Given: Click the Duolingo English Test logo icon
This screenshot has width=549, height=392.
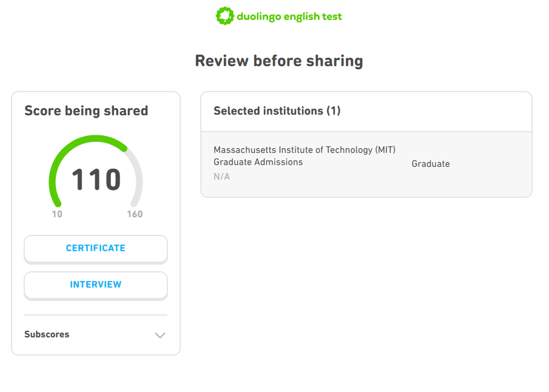Looking at the screenshot, I should point(225,16).
